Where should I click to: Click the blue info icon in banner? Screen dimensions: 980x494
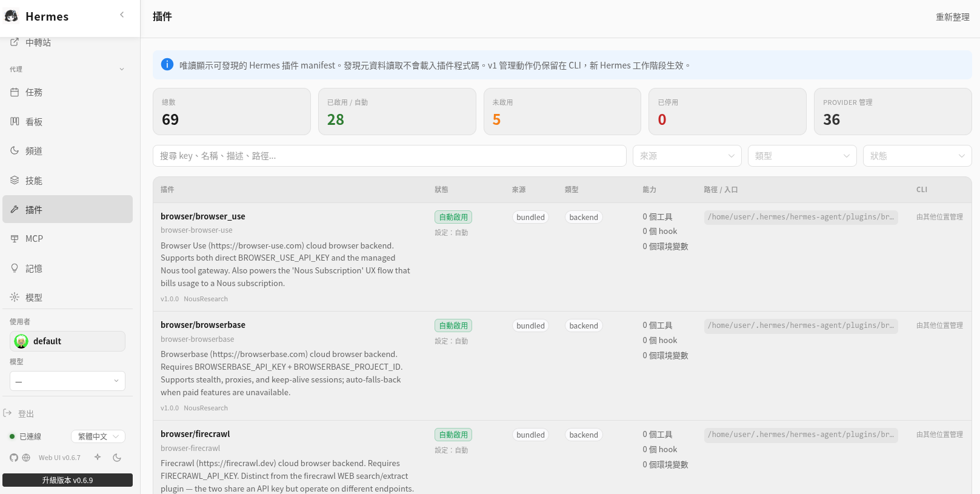tap(167, 64)
